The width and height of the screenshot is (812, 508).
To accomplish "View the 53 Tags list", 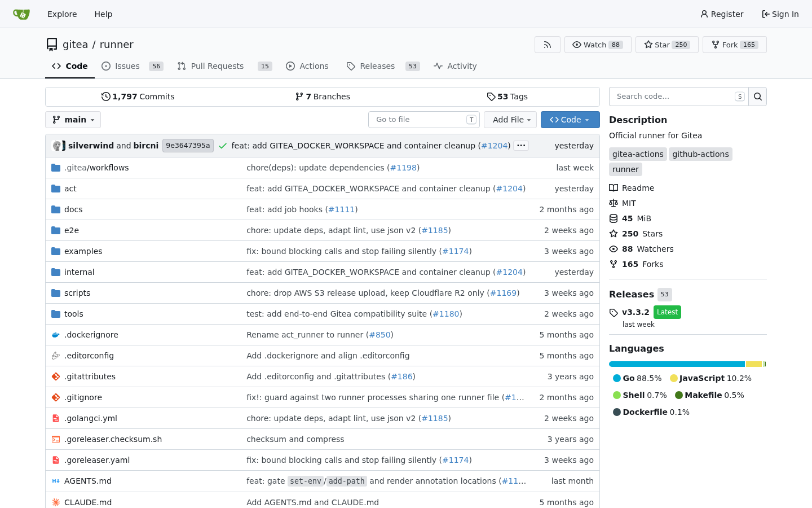I will pos(507,97).
